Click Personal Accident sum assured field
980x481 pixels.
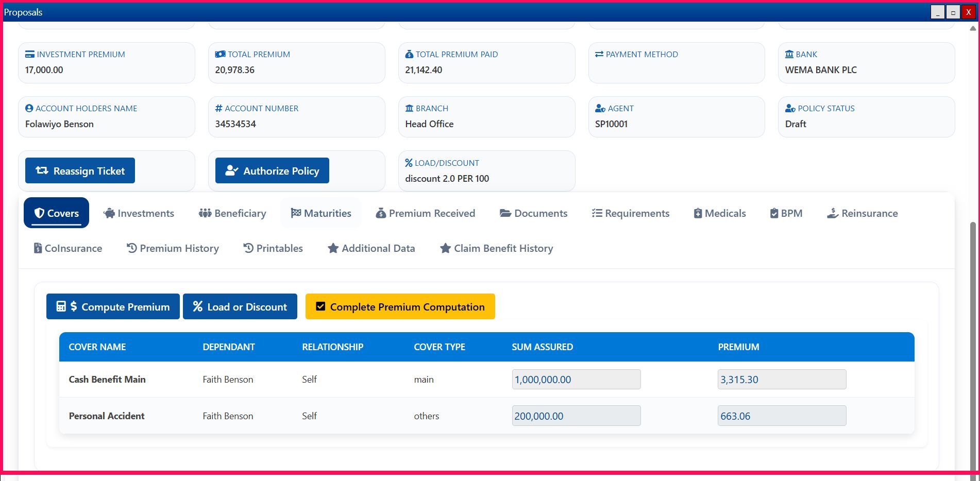(x=577, y=416)
